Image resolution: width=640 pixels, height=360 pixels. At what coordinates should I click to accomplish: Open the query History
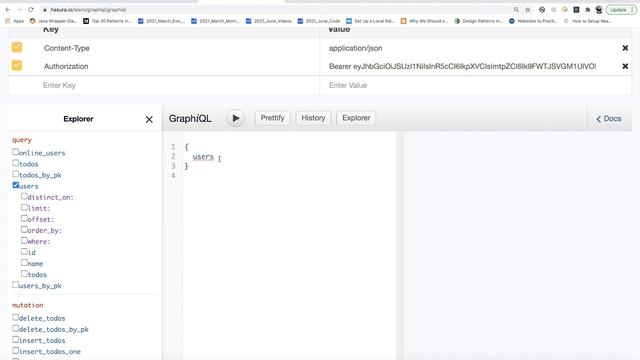tap(313, 118)
